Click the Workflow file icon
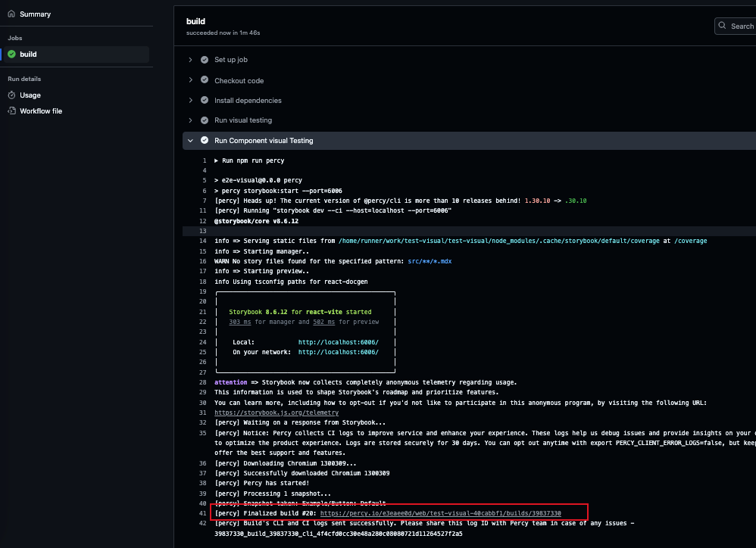Screen dimensions: 756x548 click(x=11, y=111)
